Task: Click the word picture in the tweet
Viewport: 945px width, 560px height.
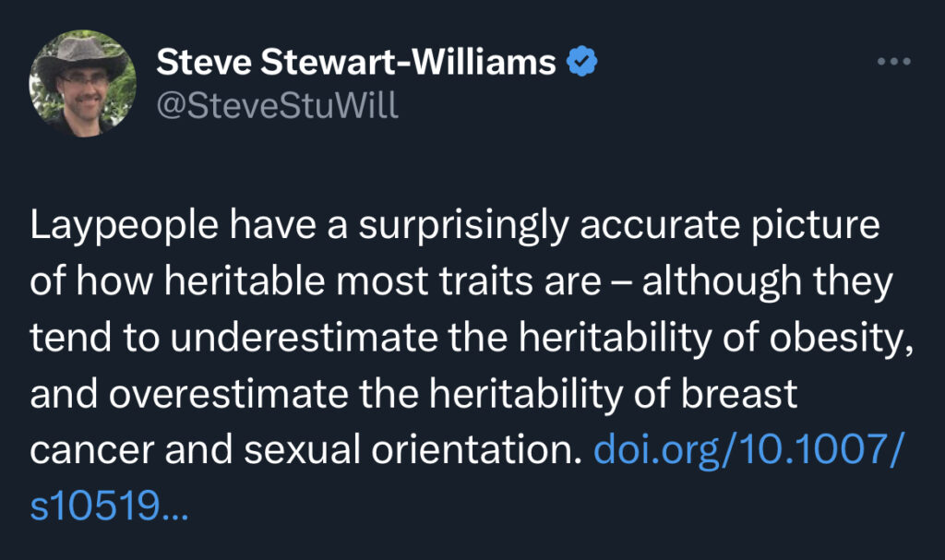Action: (x=816, y=226)
